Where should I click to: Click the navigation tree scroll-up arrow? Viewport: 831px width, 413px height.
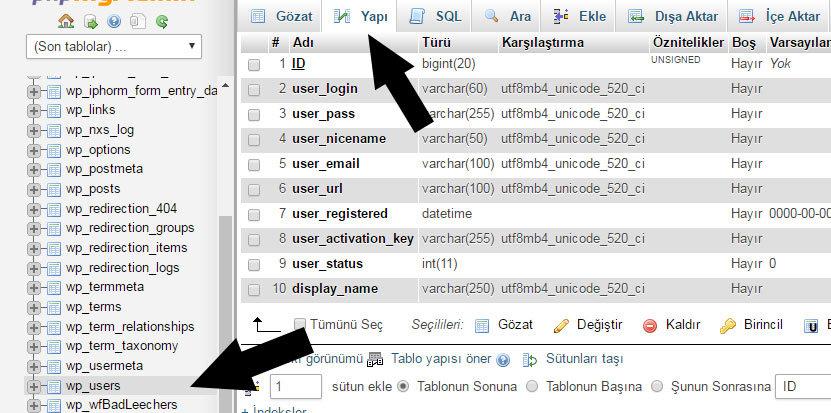pos(225,85)
